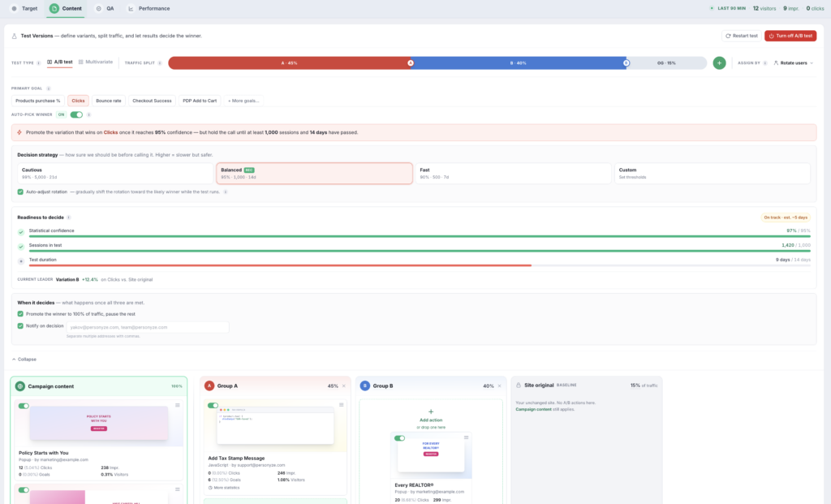Open the More goals list
This screenshot has width=831, height=504.
pyautogui.click(x=243, y=101)
